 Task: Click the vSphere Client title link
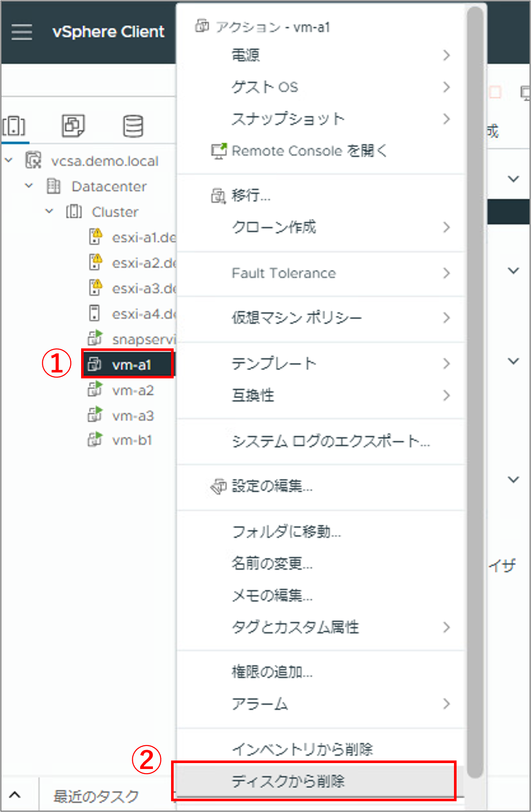pos(108,32)
